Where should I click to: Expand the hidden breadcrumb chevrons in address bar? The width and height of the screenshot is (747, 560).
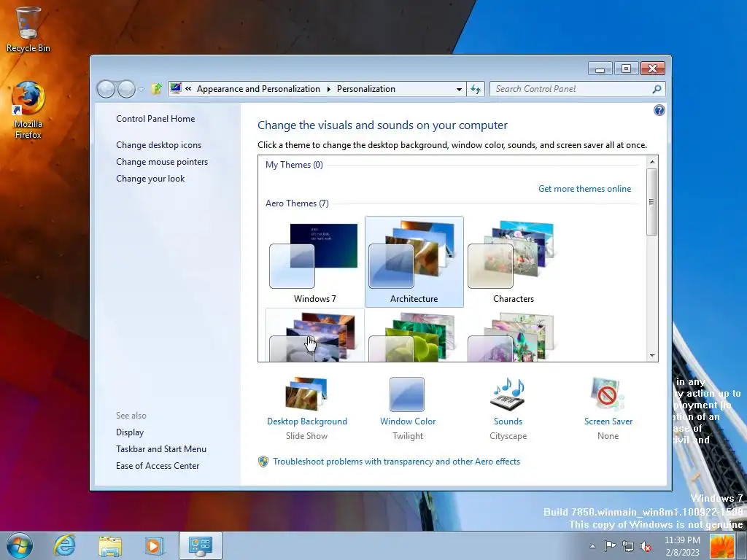pos(189,88)
